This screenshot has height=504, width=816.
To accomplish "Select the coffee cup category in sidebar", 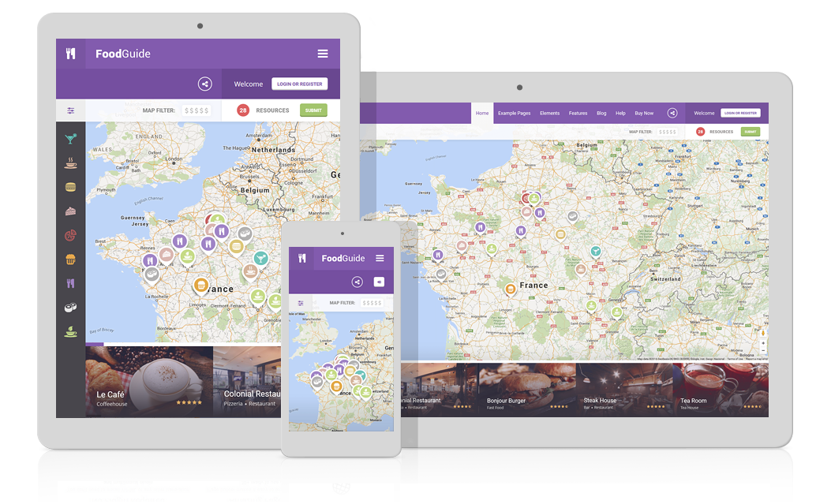I will click(x=71, y=162).
